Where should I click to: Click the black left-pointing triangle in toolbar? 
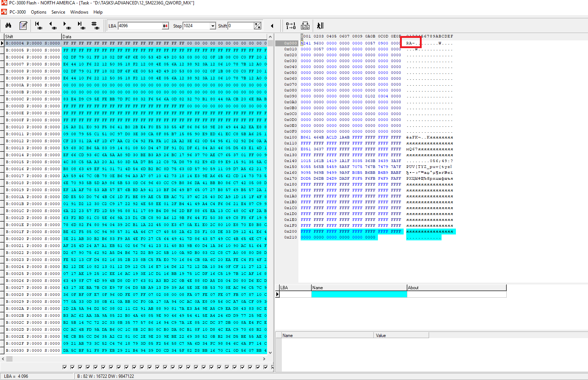pos(272,26)
